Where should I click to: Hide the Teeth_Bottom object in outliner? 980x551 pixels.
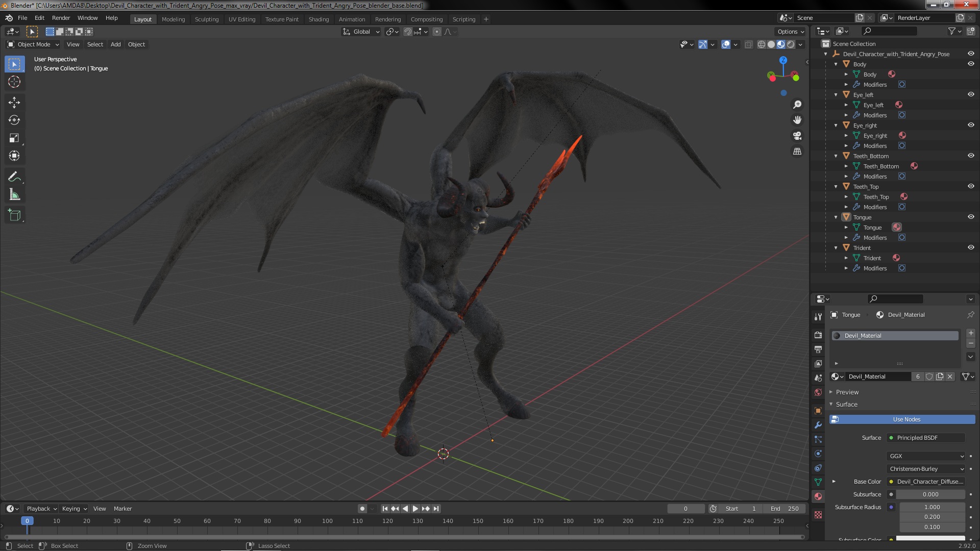click(971, 156)
